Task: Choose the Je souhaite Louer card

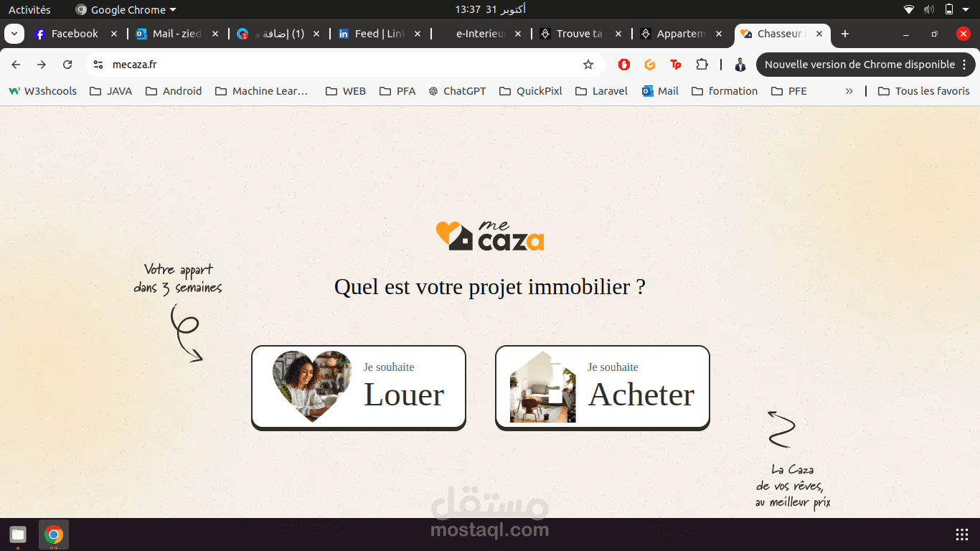Action: point(359,388)
